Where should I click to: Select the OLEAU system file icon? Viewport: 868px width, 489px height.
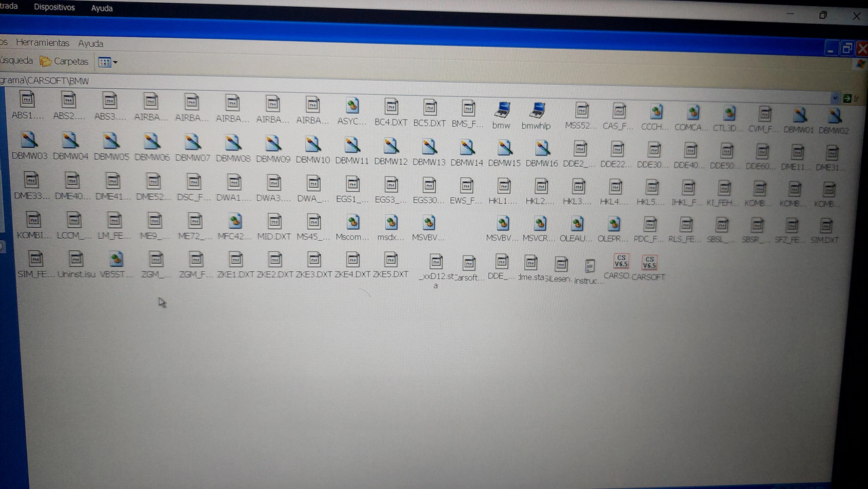(x=576, y=224)
